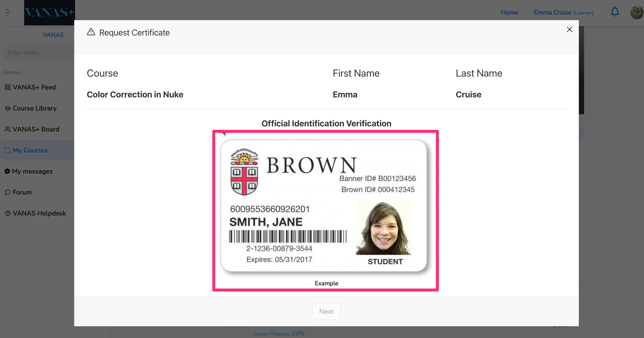Click the VANAS Helpdesk question mark icon
Image resolution: width=644 pixels, height=338 pixels.
(8, 213)
